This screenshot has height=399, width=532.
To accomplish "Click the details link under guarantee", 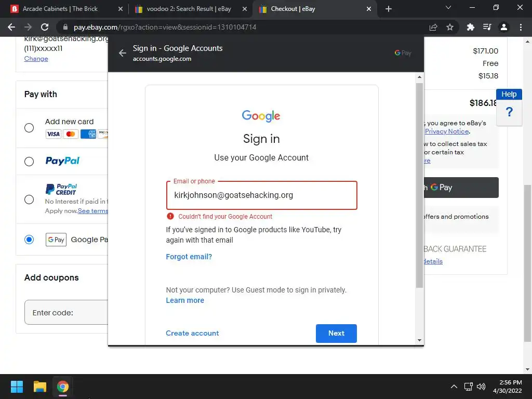I will click(x=433, y=261).
